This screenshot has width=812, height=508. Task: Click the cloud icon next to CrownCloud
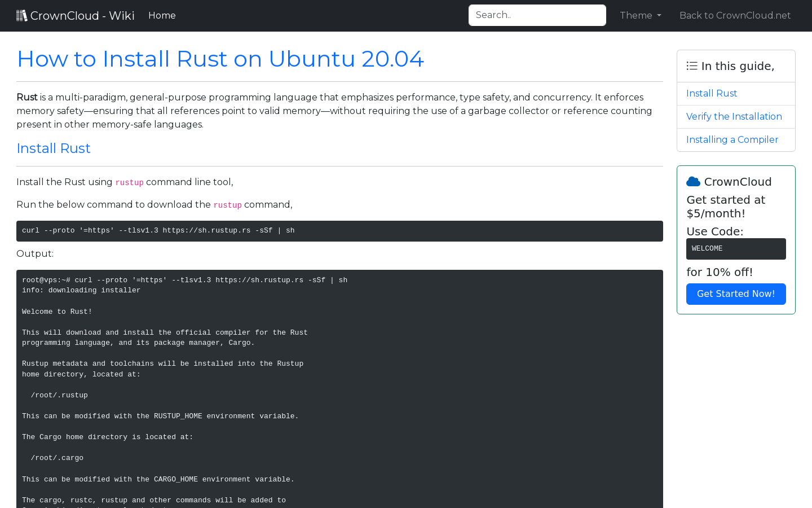(x=693, y=182)
